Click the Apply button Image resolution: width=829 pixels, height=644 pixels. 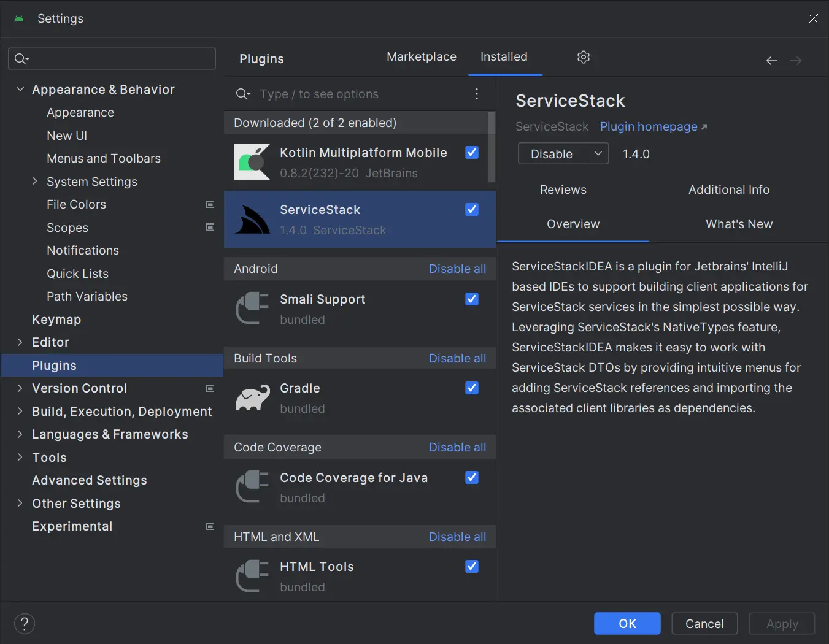tap(782, 624)
